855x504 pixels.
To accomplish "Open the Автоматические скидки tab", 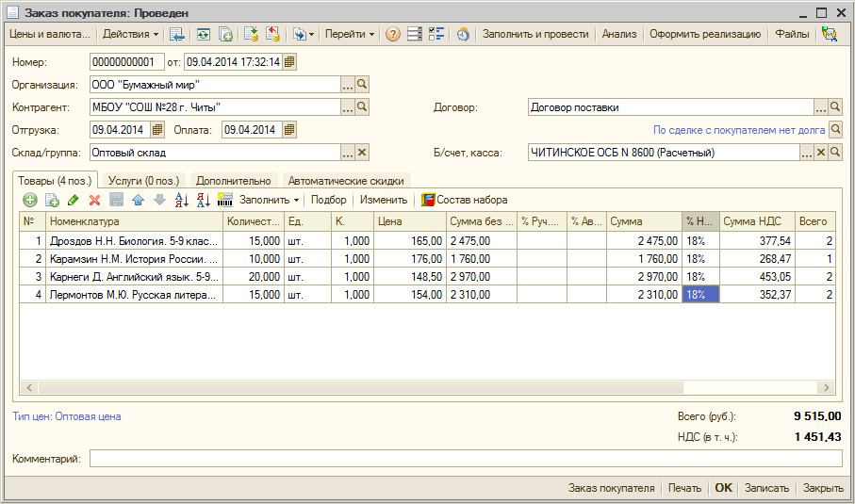I will (x=346, y=180).
